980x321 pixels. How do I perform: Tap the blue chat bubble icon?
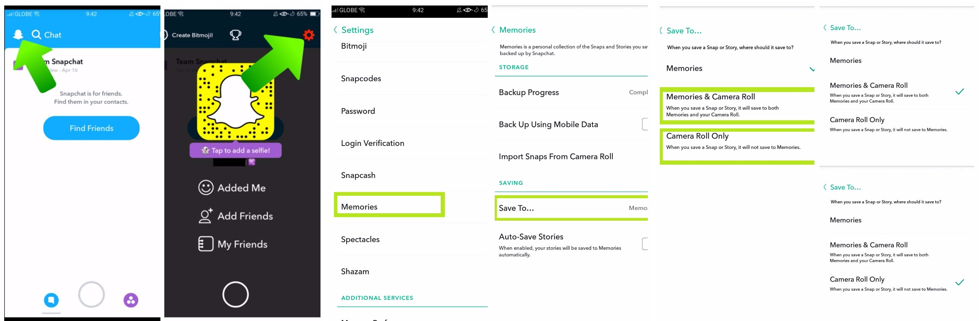pyautogui.click(x=51, y=300)
